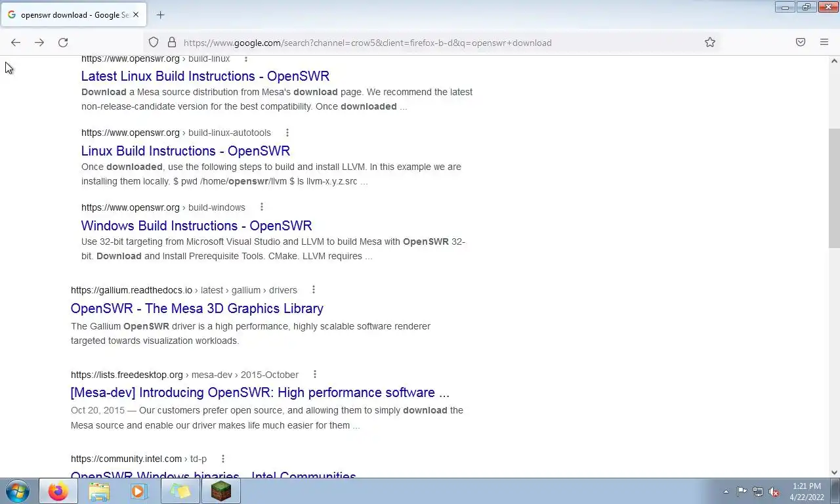Click the https://community.intel.com › td-p text
The image size is (840, 504).
138,459
